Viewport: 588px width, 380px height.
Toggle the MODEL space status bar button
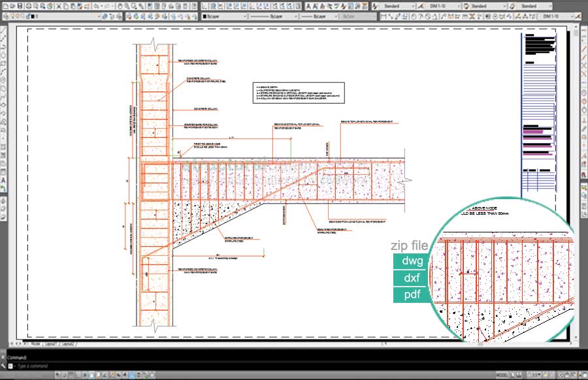[502, 374]
